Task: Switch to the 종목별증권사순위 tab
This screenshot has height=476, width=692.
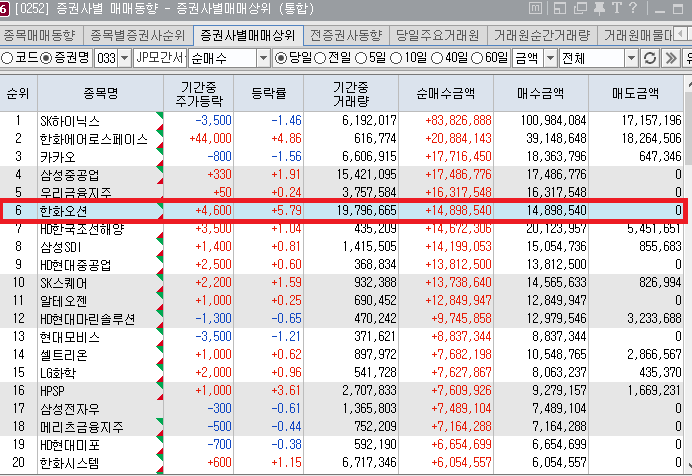Action: 138,35
